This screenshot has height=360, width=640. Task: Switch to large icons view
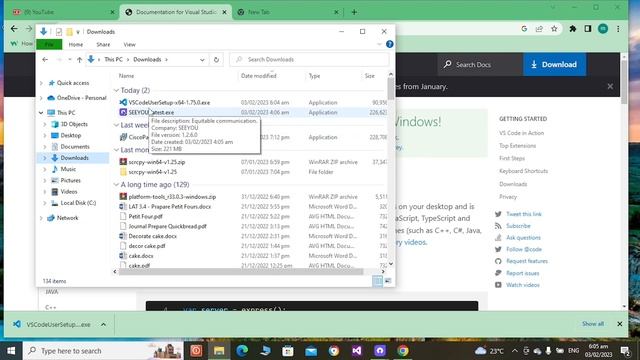pos(388,281)
